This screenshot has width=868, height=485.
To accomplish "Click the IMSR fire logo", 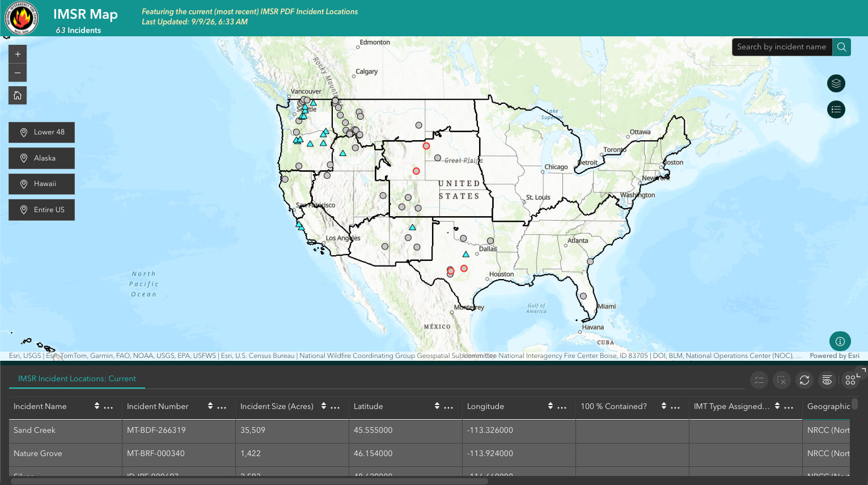I will 22,18.
